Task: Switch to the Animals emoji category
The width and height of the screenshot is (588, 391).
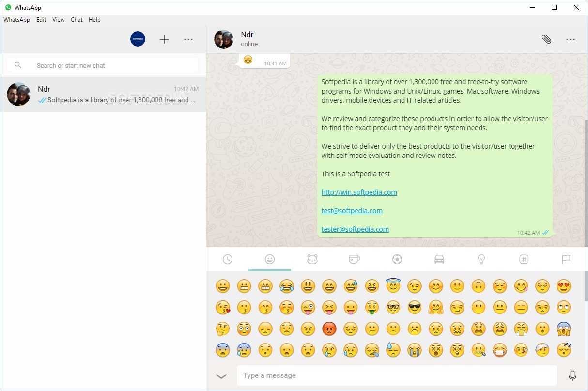Action: (312, 259)
